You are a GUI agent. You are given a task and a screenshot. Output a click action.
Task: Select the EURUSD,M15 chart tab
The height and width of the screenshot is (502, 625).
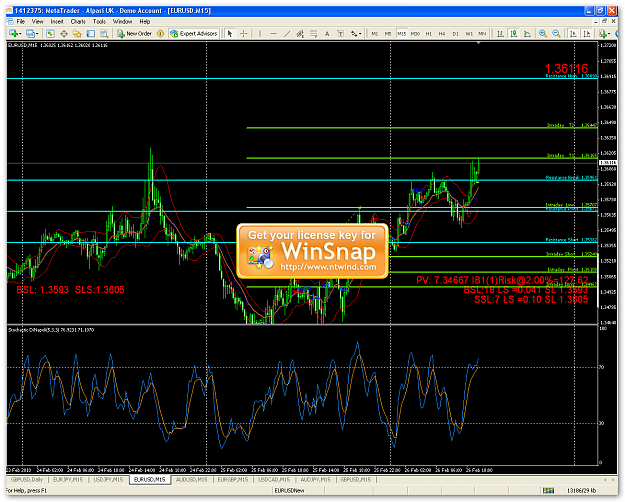pyautogui.click(x=150, y=480)
